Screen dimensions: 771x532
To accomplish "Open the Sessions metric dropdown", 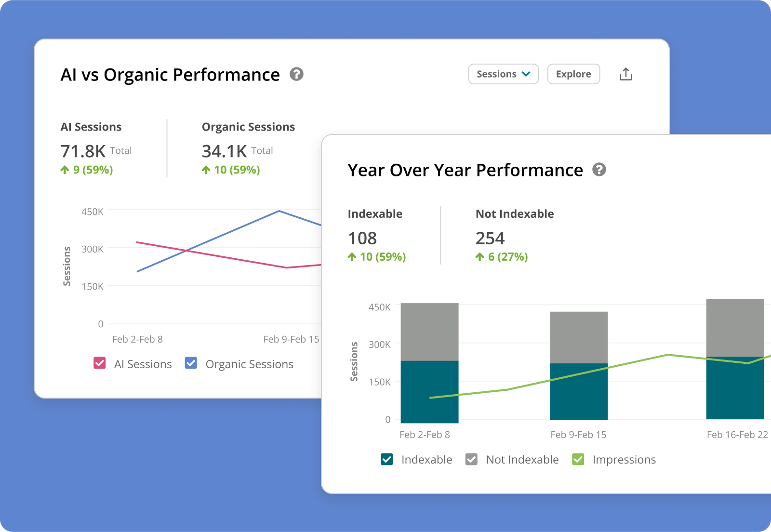I will pos(503,74).
